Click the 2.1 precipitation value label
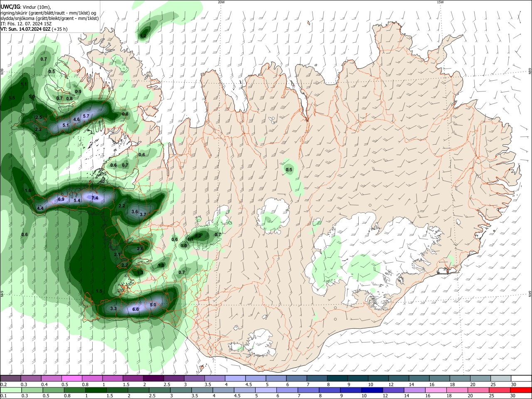532x399 pixels. click(x=117, y=255)
